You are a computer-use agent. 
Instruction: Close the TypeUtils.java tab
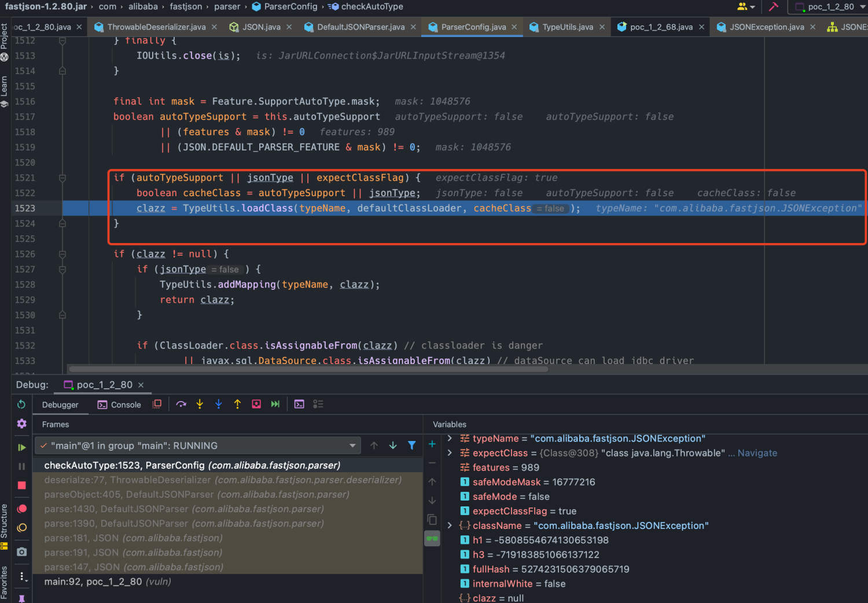(x=602, y=27)
